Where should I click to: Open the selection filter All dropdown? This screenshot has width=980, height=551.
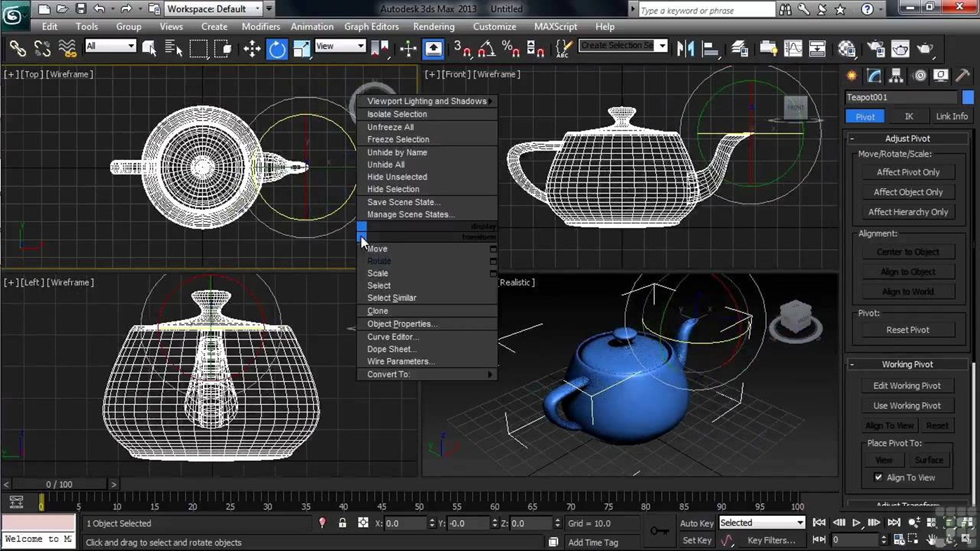(x=110, y=46)
